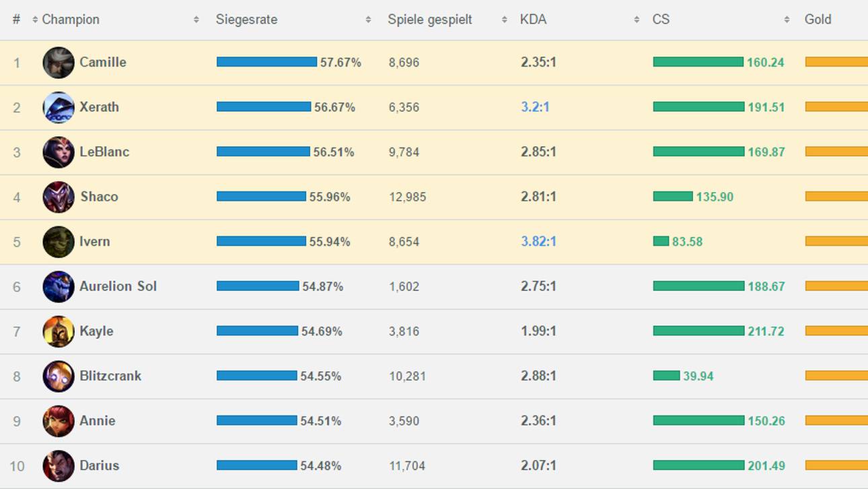Sort by Spiele gespielt column header
The image size is (868, 489).
[x=429, y=20]
